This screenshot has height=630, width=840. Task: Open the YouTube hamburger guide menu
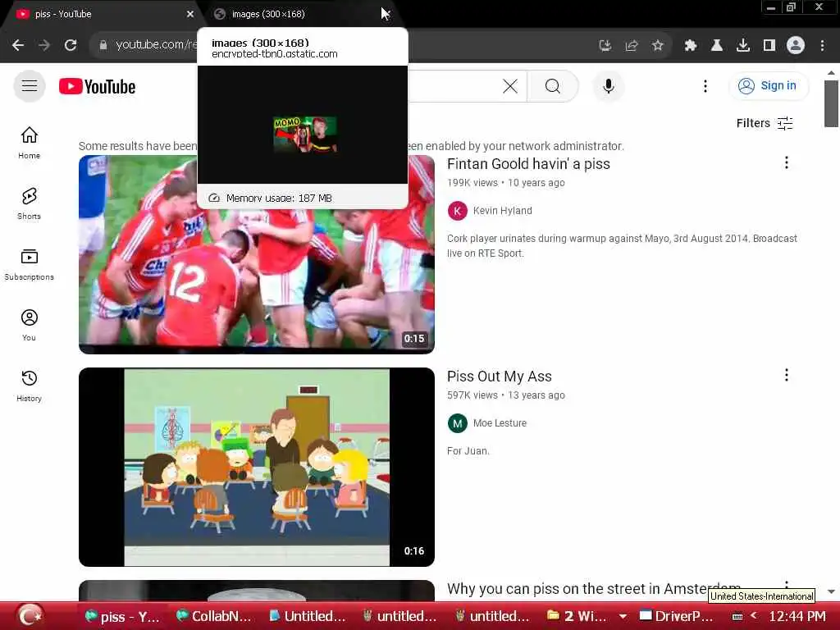point(30,85)
